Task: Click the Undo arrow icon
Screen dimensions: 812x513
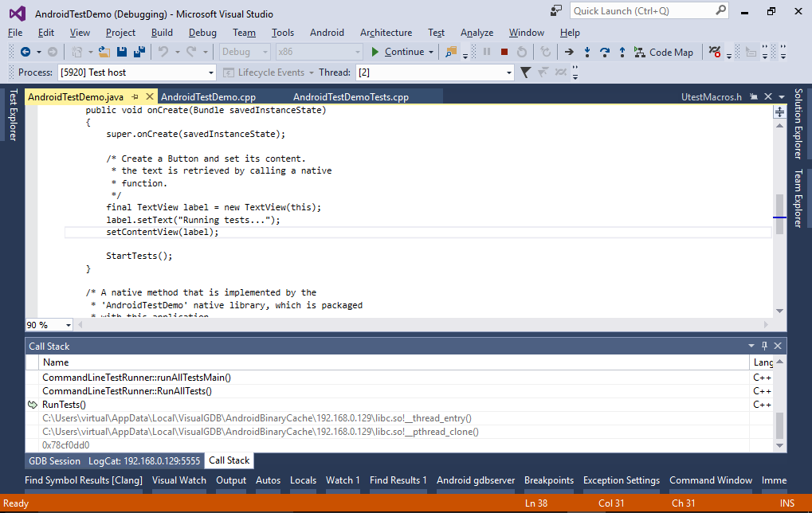Action: pos(163,52)
